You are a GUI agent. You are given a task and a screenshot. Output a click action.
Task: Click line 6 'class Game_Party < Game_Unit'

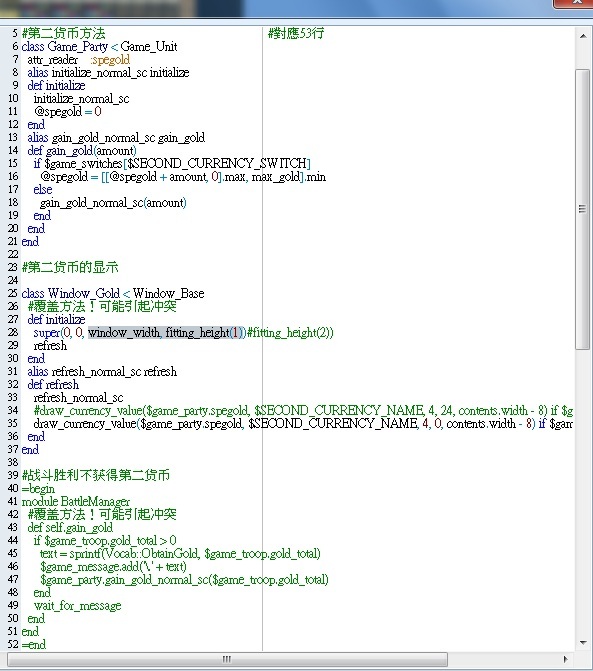pos(99,47)
